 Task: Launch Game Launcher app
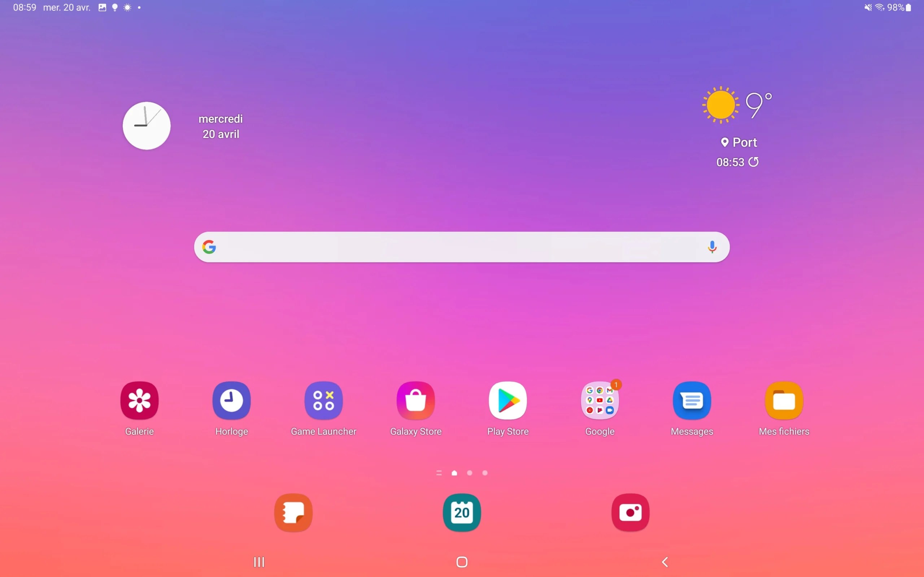(323, 401)
